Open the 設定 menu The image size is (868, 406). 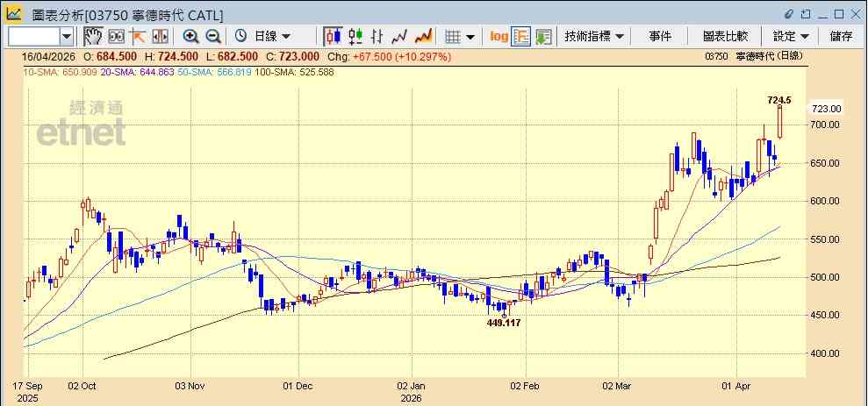(791, 37)
